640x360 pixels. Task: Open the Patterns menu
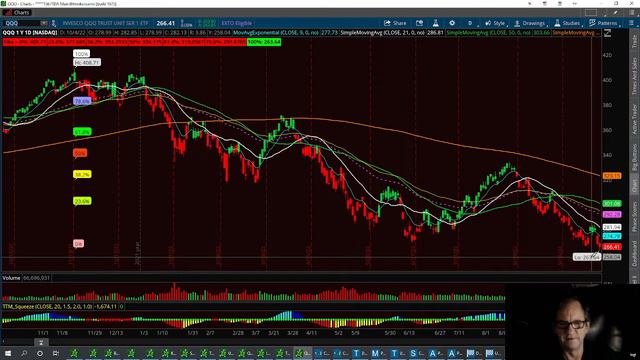point(604,23)
